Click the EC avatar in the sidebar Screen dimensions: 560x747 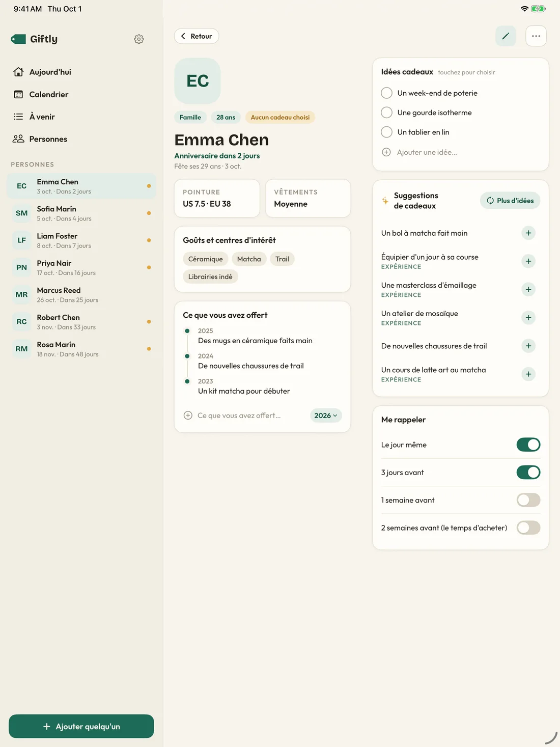click(21, 186)
